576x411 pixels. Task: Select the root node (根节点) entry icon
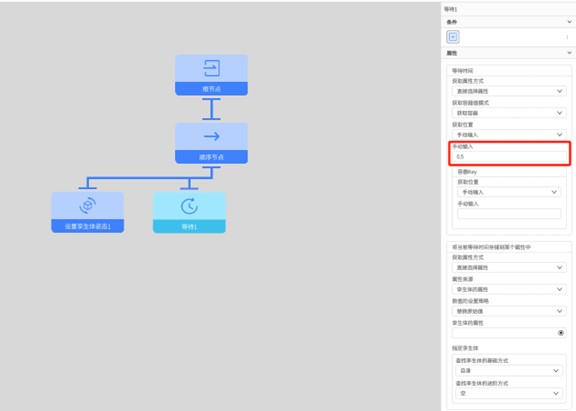click(x=212, y=68)
